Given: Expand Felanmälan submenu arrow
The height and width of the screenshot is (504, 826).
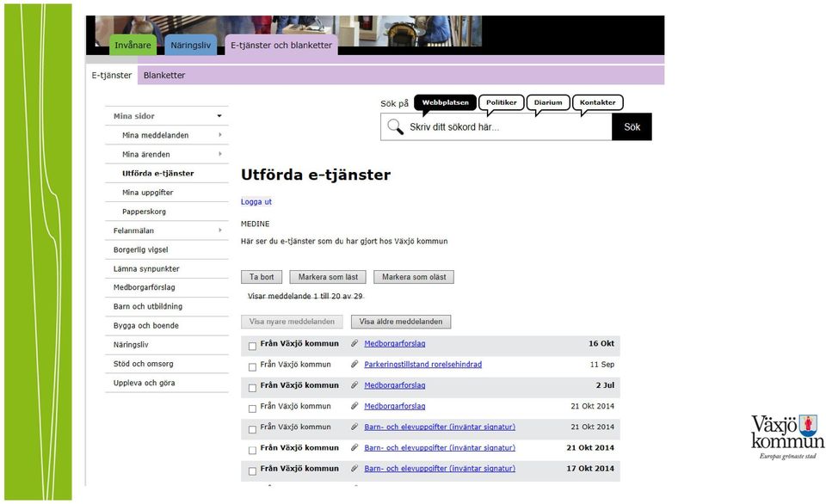Looking at the screenshot, I should tap(219, 230).
